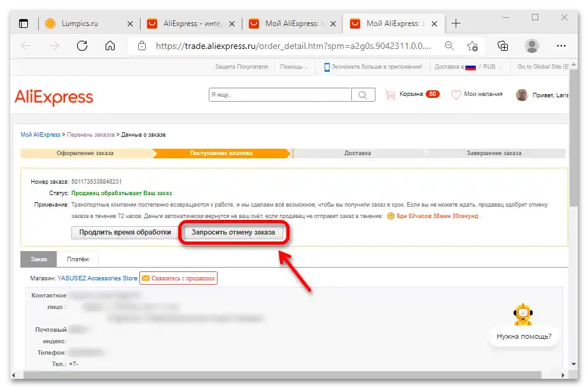Open Экономьте больше в приложении link

point(373,67)
